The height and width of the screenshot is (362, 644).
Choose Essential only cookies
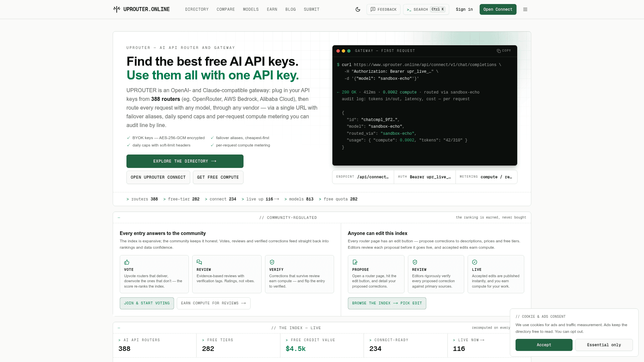(604, 345)
